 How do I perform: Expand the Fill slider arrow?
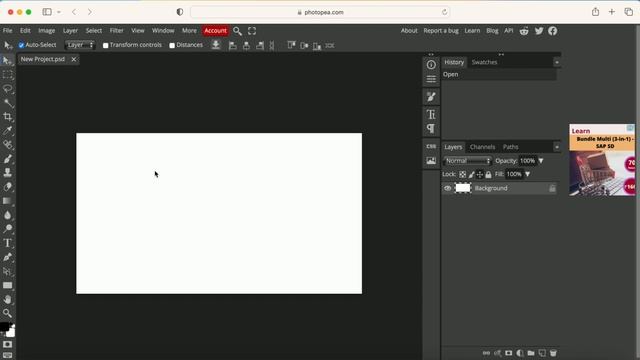[527, 174]
